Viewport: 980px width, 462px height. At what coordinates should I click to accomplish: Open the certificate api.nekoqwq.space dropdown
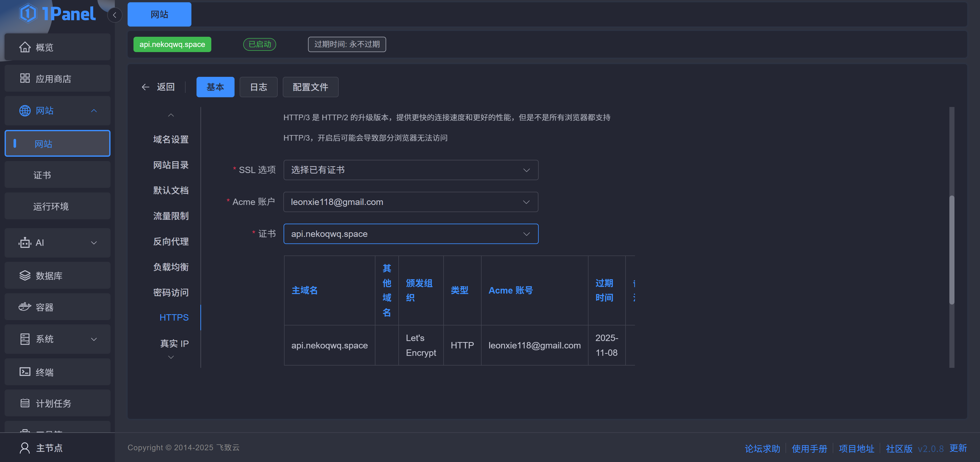(x=410, y=234)
